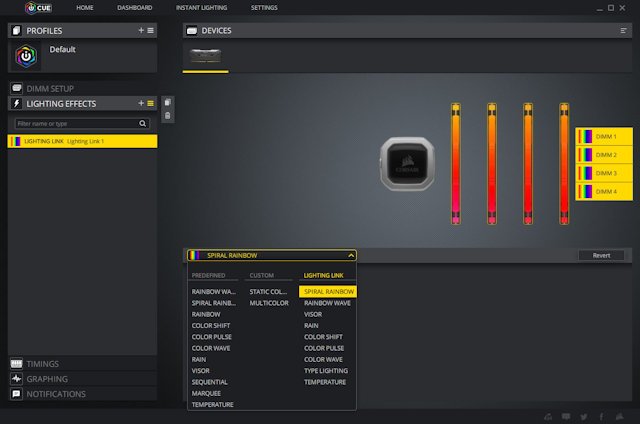Viewport: 640px width, 424px height.
Task: Choose predefined Color Pulse effect
Action: (212, 337)
